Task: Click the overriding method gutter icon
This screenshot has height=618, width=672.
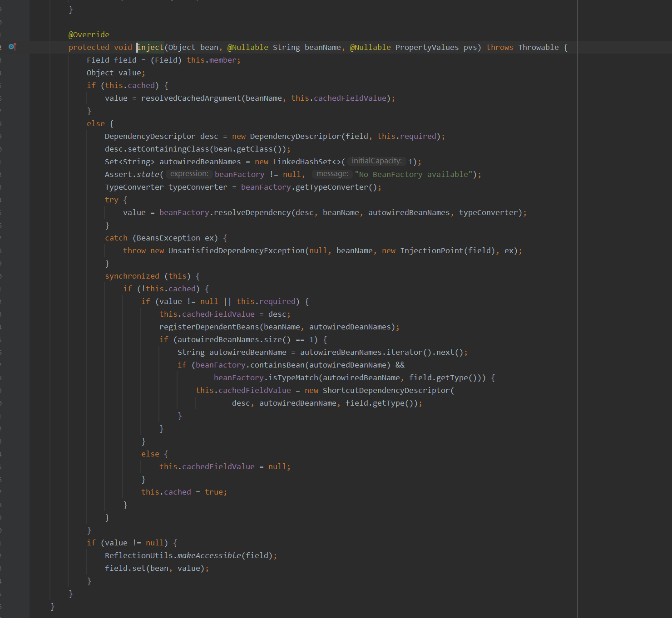Action: 12,47
